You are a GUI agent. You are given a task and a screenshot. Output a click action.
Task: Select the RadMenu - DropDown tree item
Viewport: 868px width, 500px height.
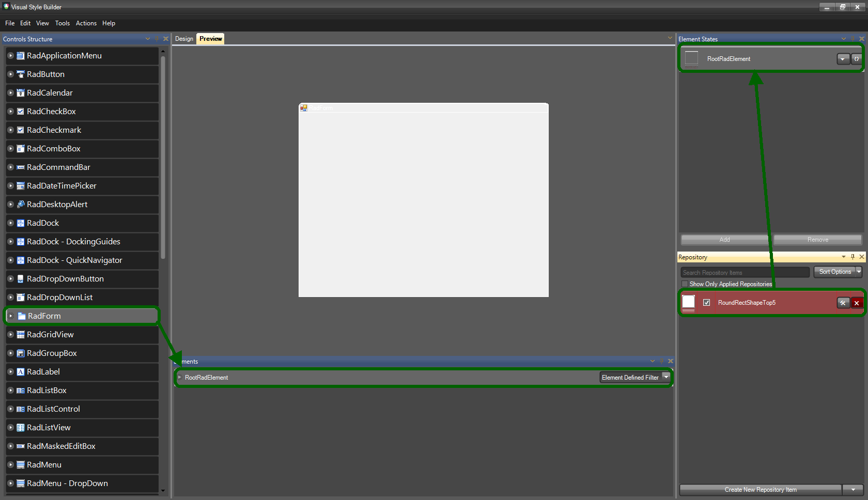point(82,483)
